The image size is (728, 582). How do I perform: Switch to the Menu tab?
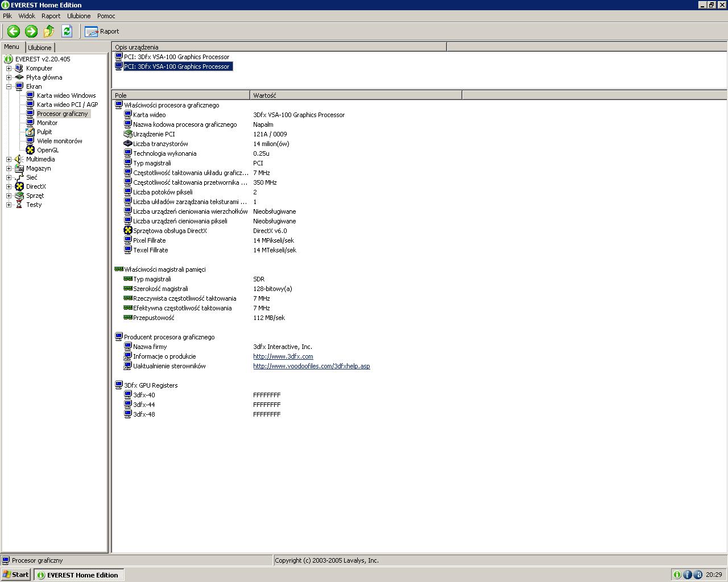(x=11, y=47)
